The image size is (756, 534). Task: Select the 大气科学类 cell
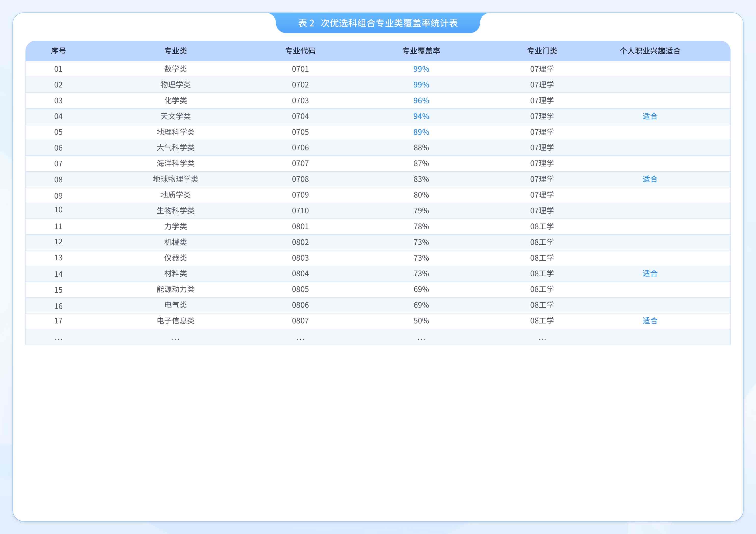click(175, 148)
